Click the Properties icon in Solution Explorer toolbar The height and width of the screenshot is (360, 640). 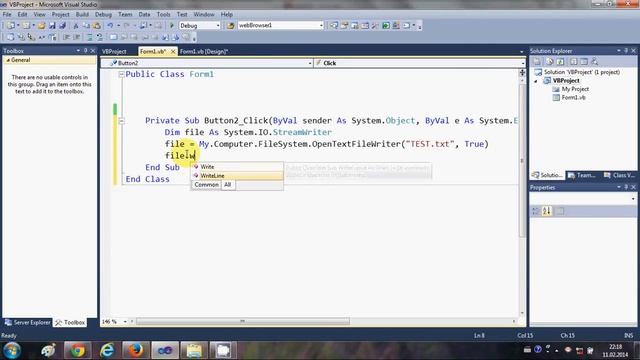[x=537, y=62]
